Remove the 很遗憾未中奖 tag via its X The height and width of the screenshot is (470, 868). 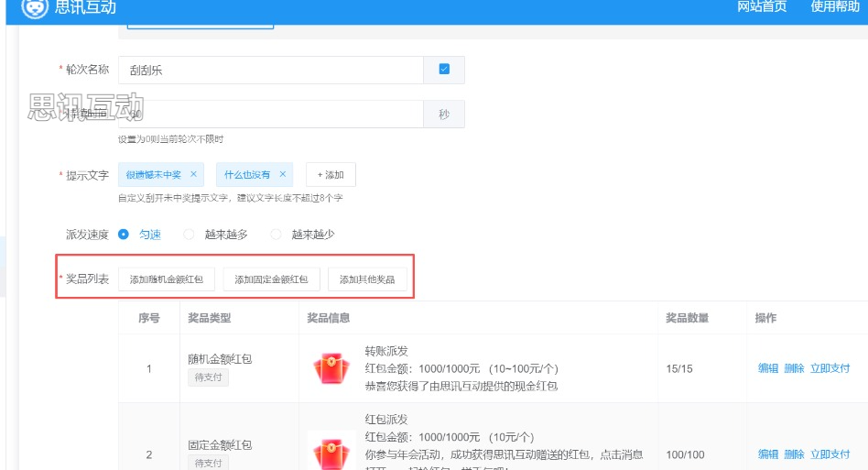[193, 174]
